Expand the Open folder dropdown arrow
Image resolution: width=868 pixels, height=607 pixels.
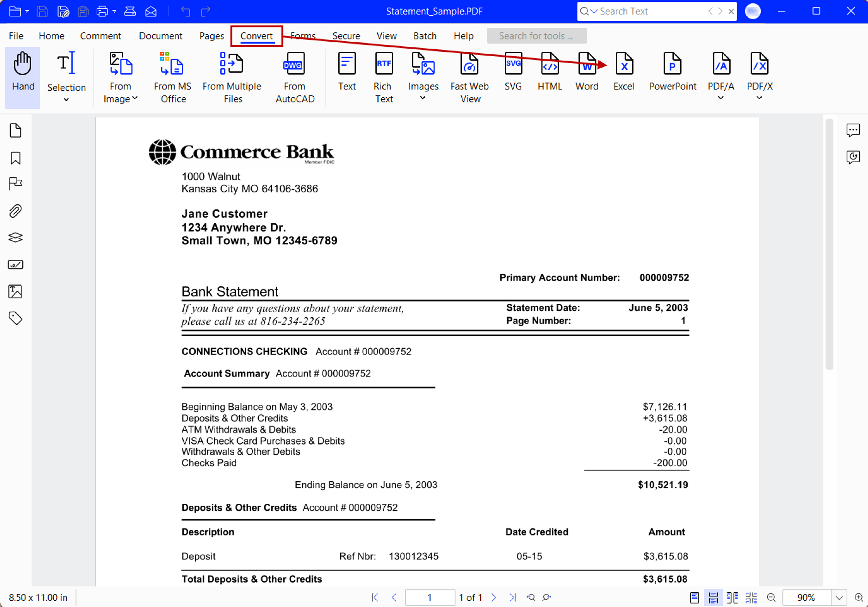pyautogui.click(x=27, y=11)
